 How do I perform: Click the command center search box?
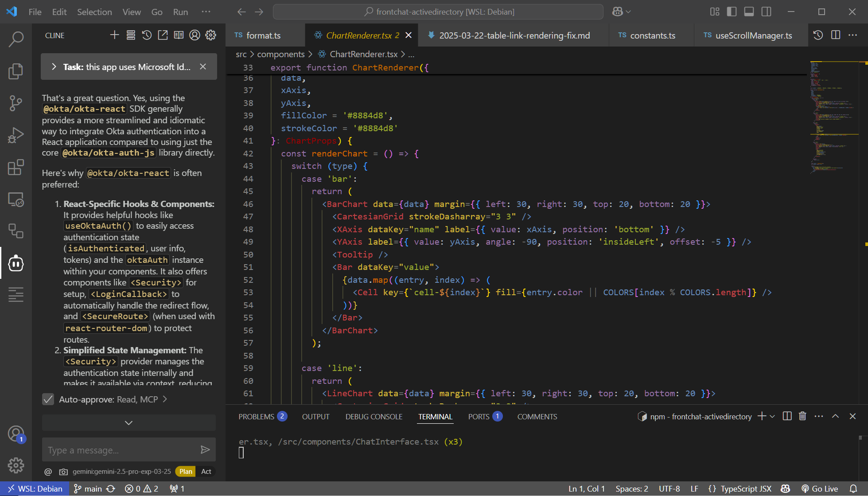(x=438, y=12)
